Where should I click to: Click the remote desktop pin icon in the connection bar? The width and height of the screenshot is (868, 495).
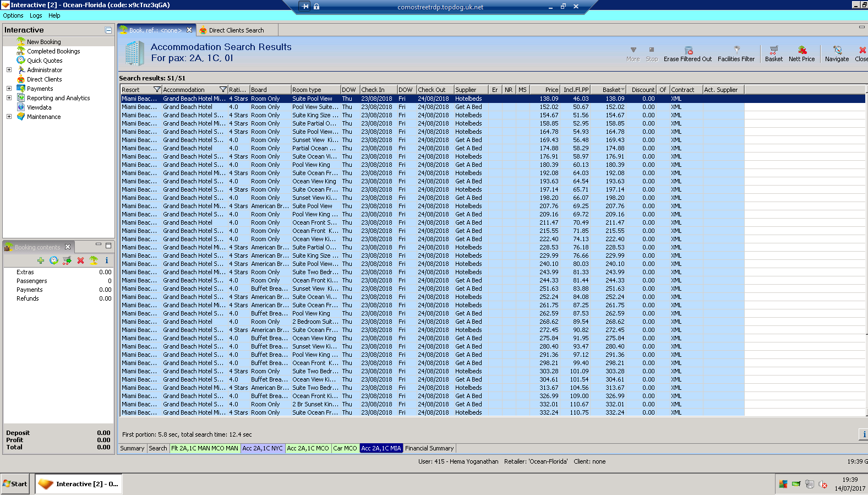coord(305,7)
